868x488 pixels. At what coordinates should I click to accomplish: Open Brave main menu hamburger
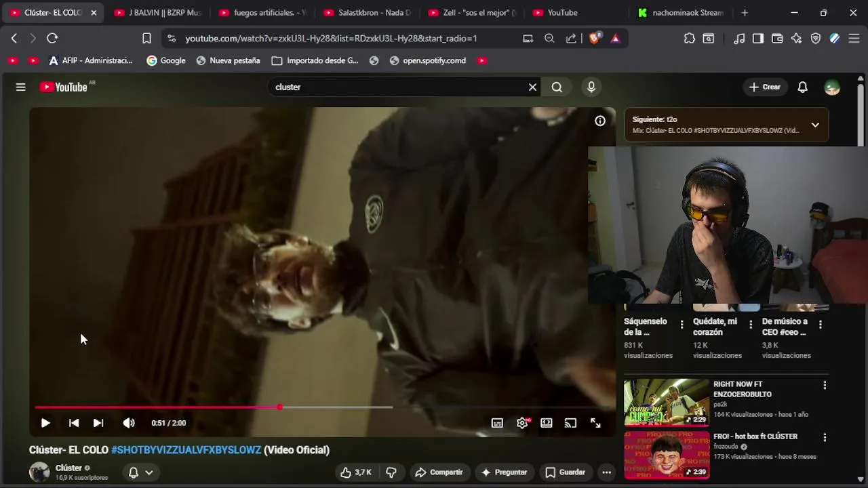[854, 39]
